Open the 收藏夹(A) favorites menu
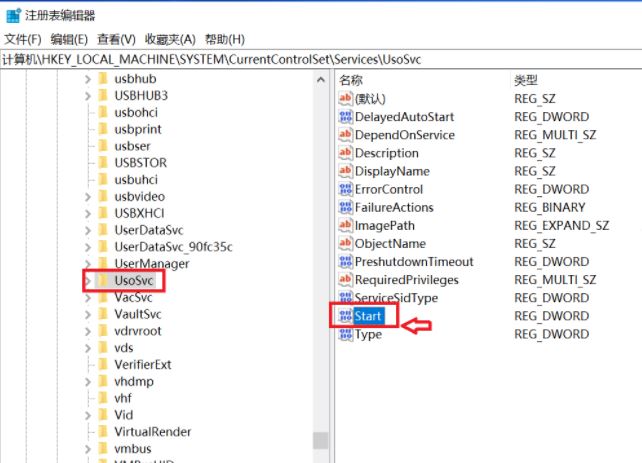Image resolution: width=642 pixels, height=463 pixels. 170,39
